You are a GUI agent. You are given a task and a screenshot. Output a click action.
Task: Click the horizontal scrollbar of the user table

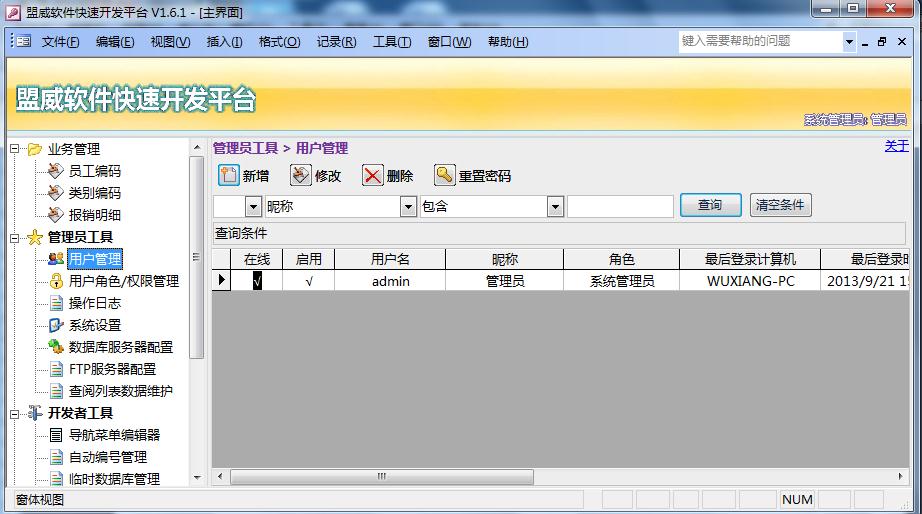point(380,477)
